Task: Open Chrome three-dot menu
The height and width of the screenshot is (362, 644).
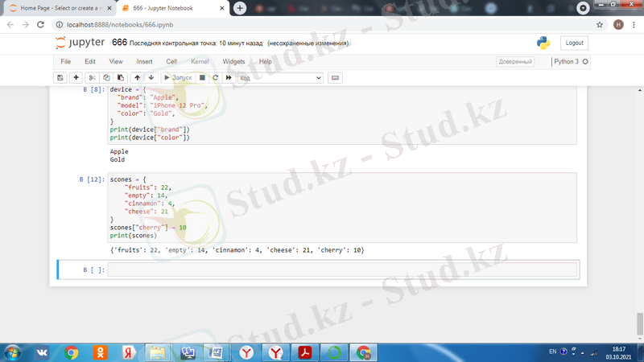Action: point(634,25)
